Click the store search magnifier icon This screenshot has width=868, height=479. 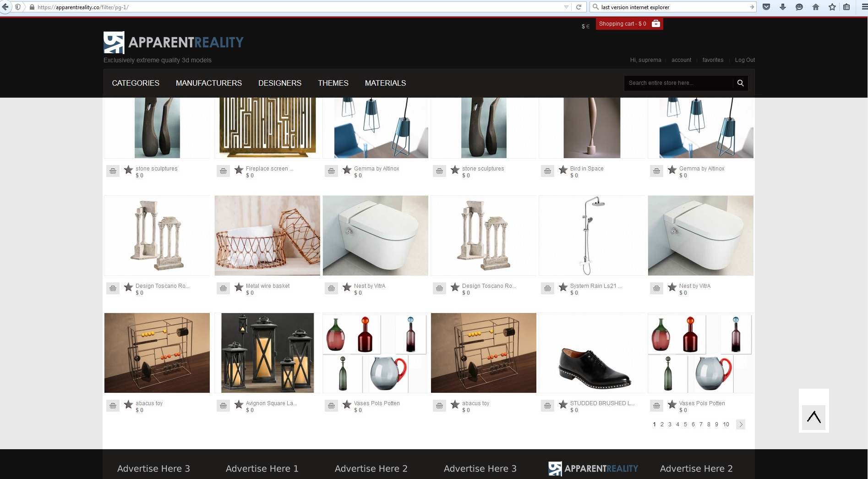[740, 83]
